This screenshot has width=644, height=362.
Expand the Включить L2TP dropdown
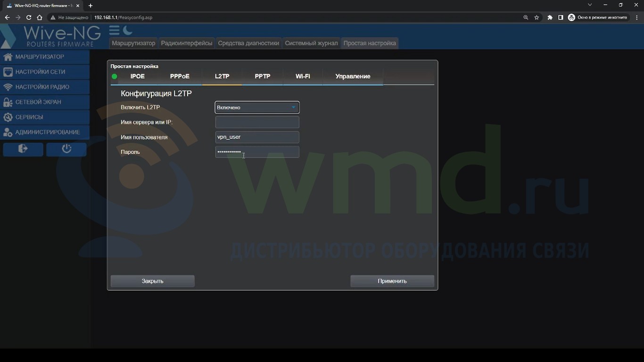(257, 107)
